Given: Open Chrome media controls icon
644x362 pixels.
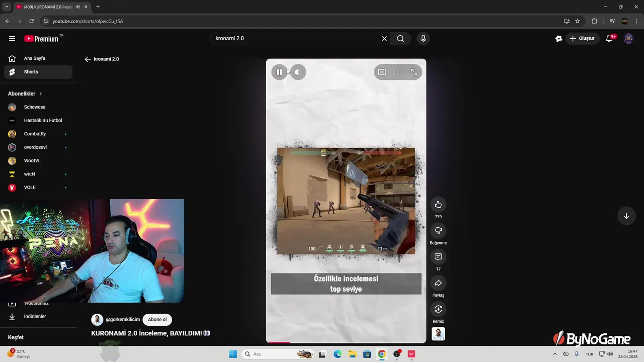Looking at the screenshot, I should [x=612, y=21].
